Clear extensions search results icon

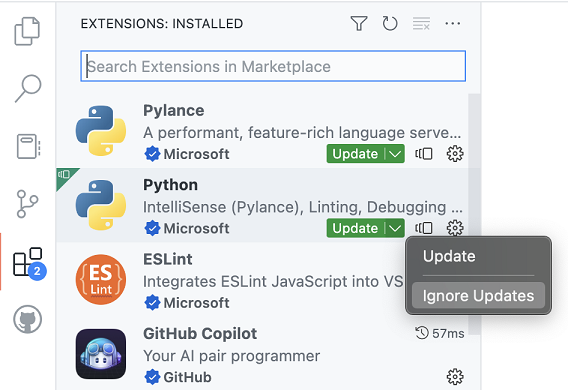click(x=421, y=24)
